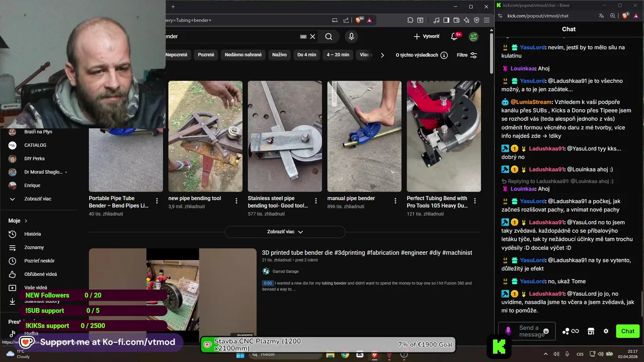Click the media control music note icon
The image size is (644, 362).
coord(436,20)
